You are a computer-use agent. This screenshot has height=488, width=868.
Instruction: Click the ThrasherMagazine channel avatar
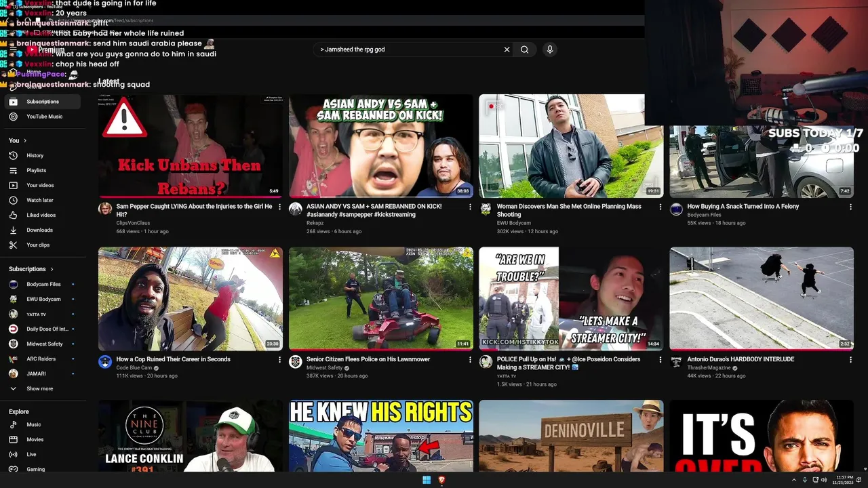(x=676, y=362)
